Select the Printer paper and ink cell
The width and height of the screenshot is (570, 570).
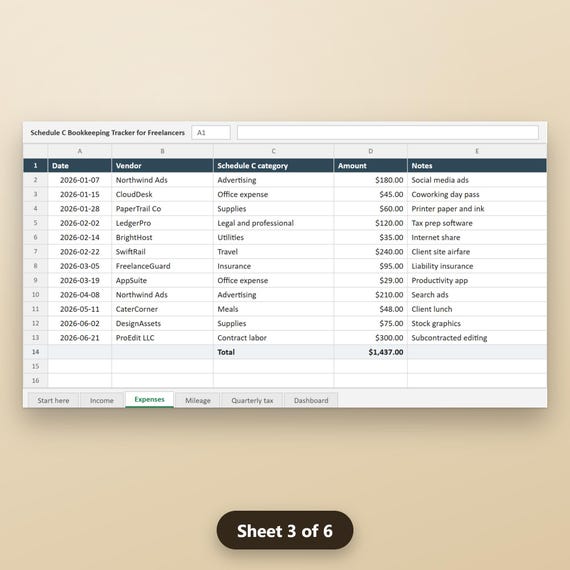[477, 209]
